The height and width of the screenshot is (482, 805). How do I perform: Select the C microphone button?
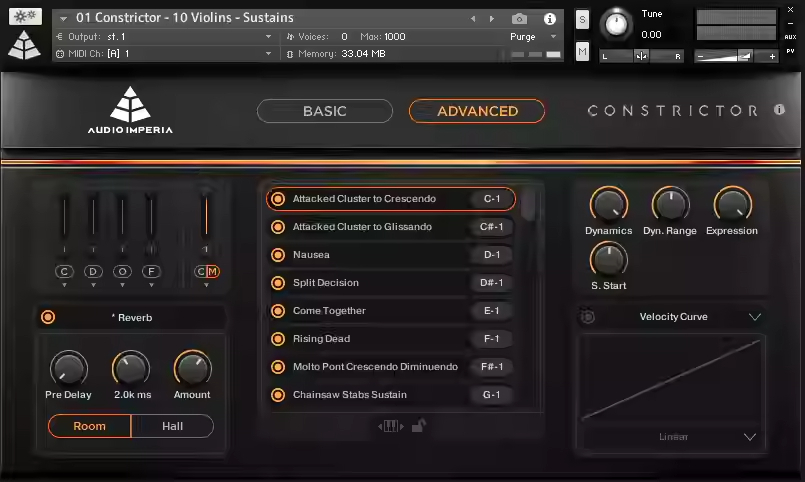click(64, 272)
